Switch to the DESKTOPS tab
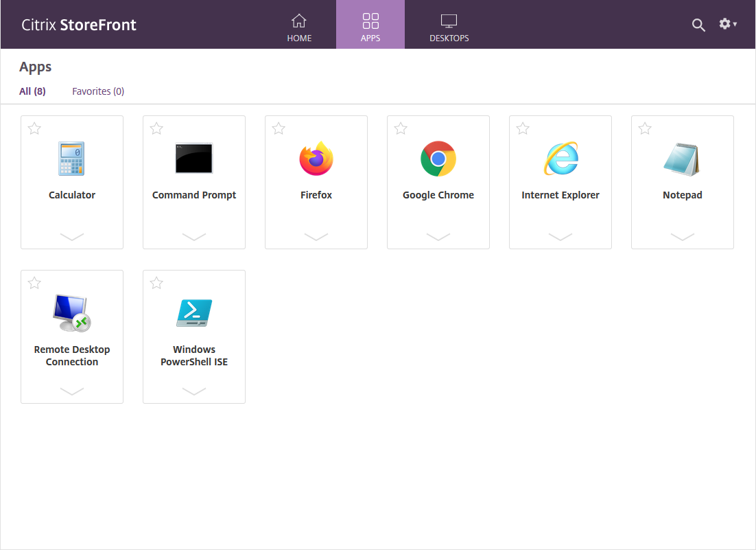Screen dimensions: 756x550 [449, 25]
